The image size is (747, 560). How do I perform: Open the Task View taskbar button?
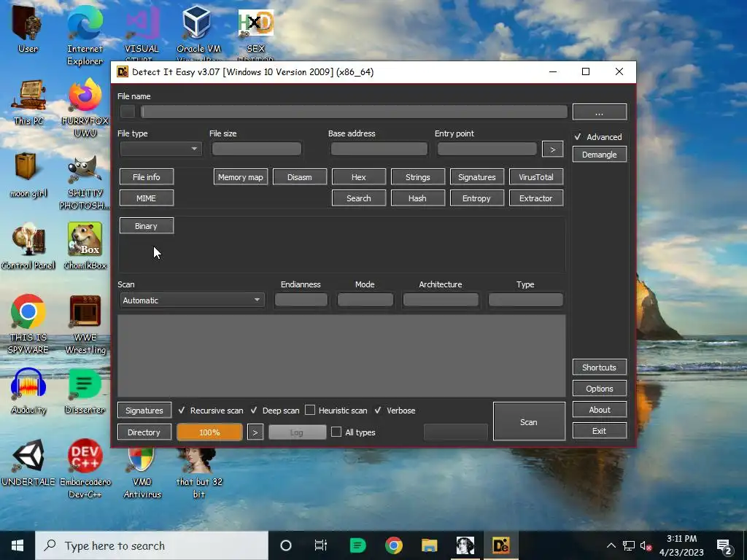tap(321, 545)
